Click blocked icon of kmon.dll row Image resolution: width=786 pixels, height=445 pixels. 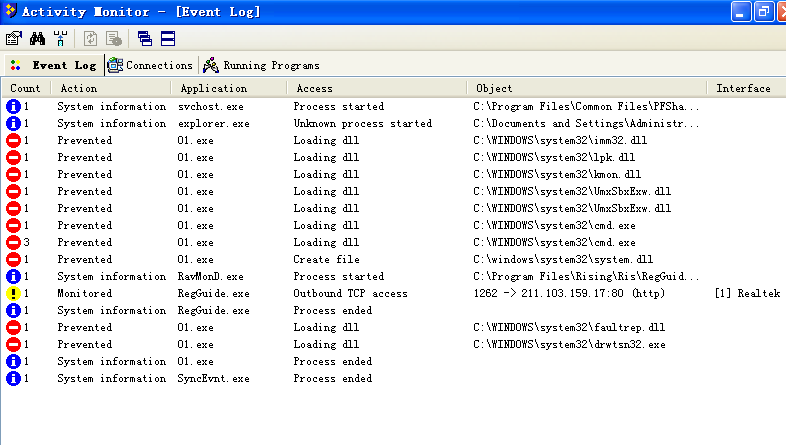14,174
